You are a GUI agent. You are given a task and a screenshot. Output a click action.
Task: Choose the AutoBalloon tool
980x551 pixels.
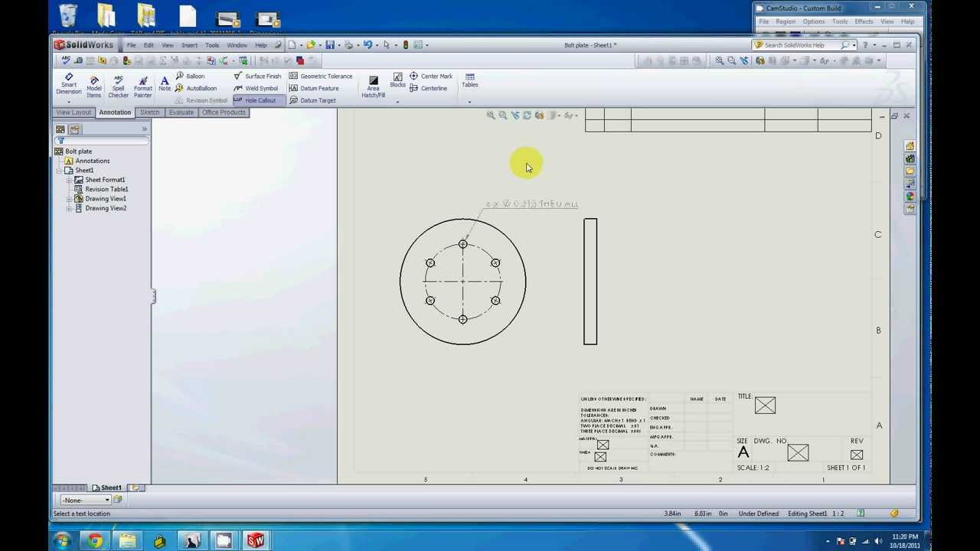tap(196, 88)
